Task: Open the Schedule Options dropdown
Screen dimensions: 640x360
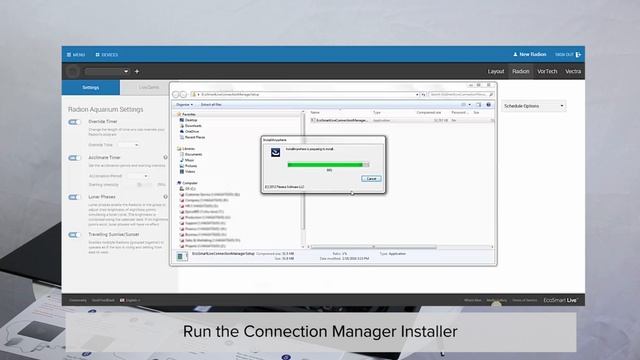Action: pos(533,106)
